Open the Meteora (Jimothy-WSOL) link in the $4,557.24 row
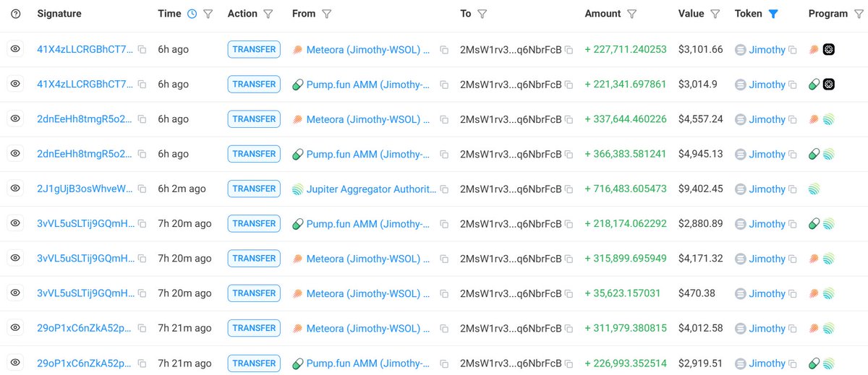 [368, 119]
